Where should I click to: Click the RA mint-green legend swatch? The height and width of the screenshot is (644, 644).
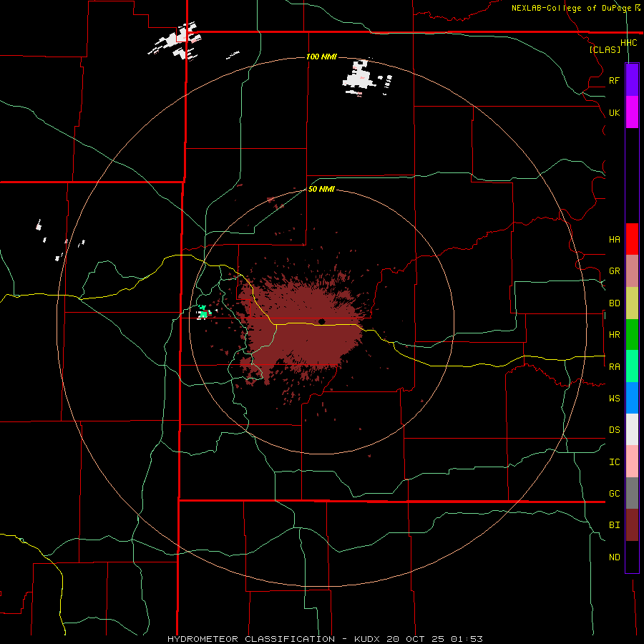pyautogui.click(x=632, y=366)
